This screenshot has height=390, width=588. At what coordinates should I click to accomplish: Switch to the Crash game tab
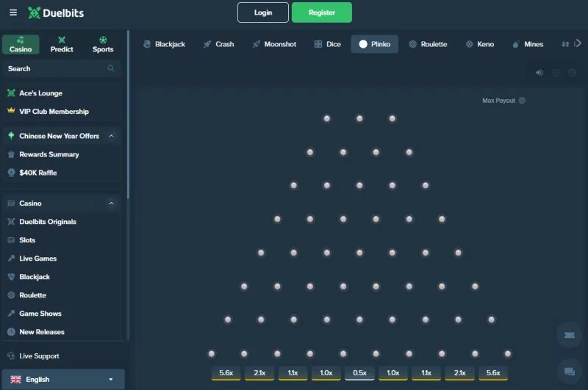pyautogui.click(x=218, y=44)
